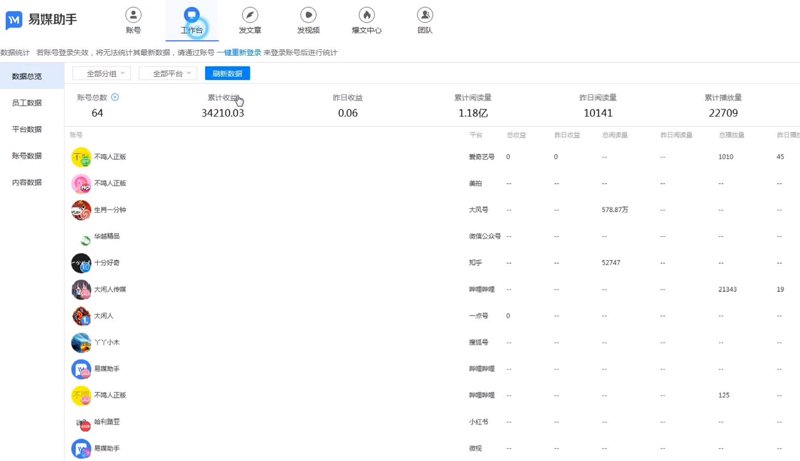Click 易媒助手 avatar in the 哔哩哔哩 row
The height and width of the screenshot is (461, 800).
(81, 369)
